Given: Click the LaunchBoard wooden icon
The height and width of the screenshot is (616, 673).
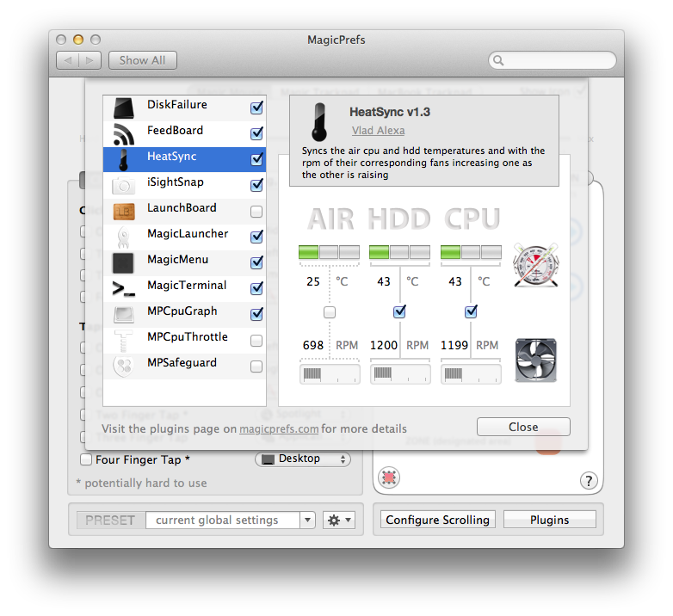Looking at the screenshot, I should pos(124,212).
